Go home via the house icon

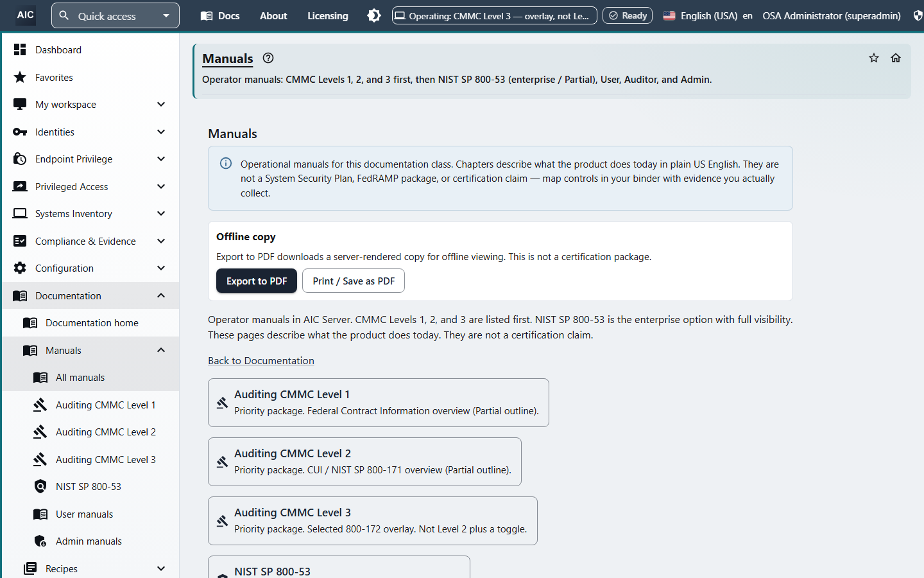point(896,58)
